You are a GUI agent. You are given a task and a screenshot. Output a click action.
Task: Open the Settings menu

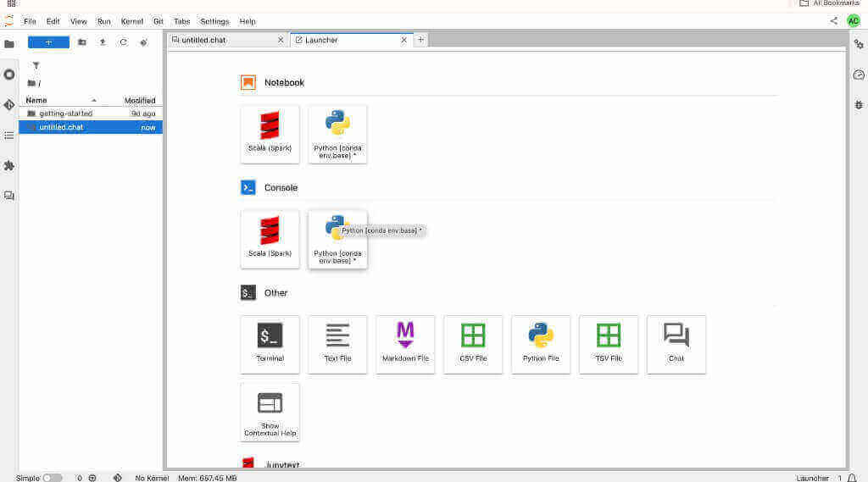[x=214, y=21]
